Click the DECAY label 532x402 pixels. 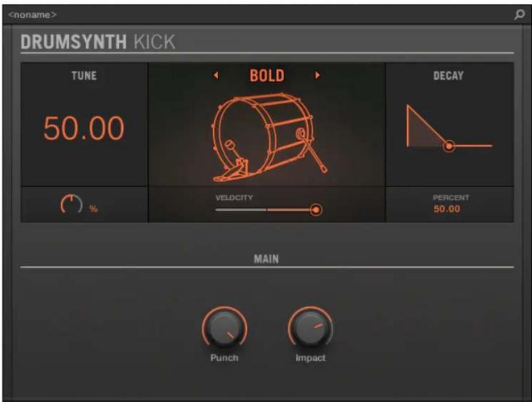pos(448,75)
